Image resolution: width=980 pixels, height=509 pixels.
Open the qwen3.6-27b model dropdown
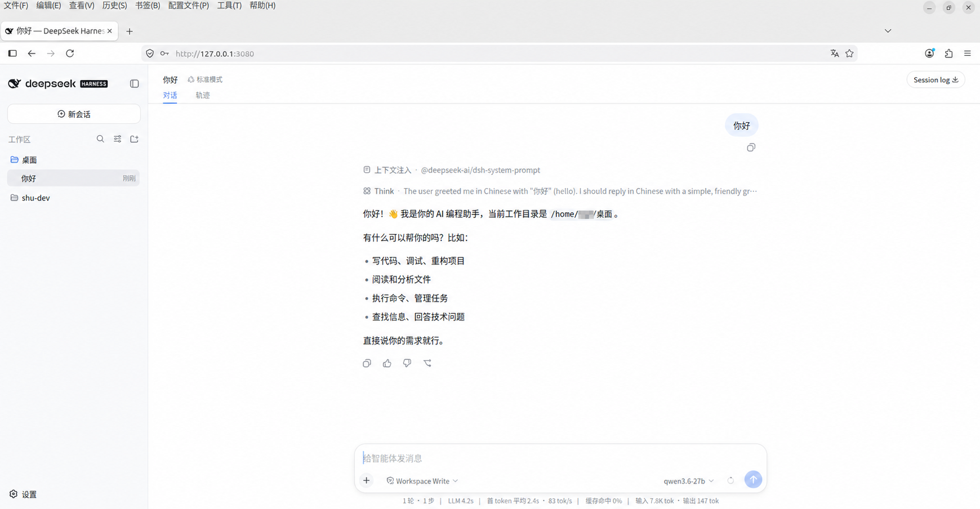click(x=689, y=481)
